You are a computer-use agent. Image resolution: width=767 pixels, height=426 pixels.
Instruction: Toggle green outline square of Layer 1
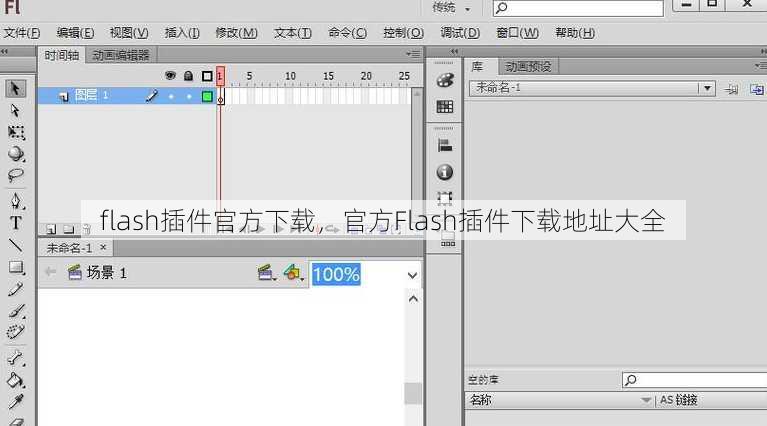207,96
